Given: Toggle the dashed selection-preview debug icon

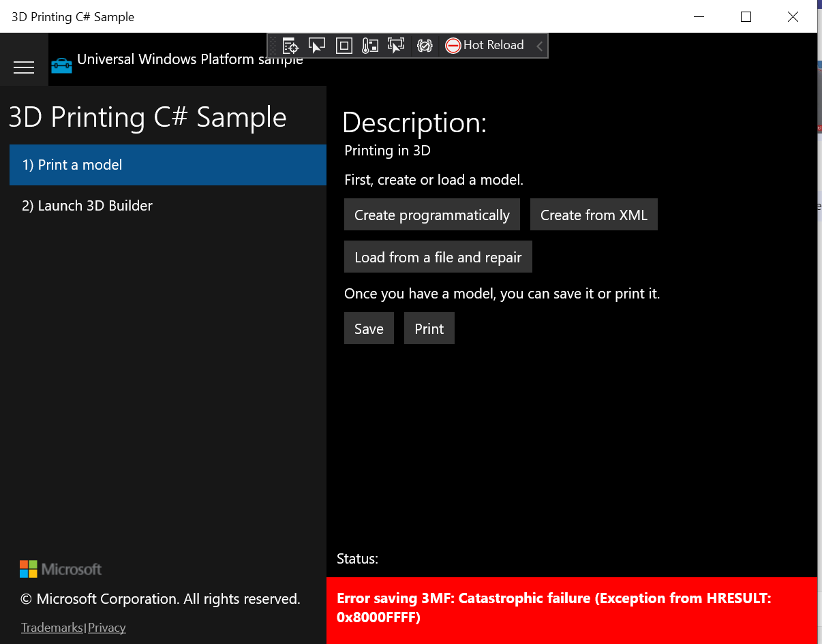Looking at the screenshot, I should [396, 45].
